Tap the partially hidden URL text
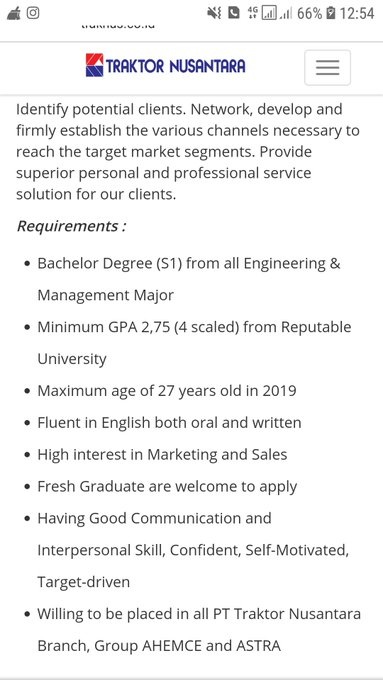This screenshot has width=383, height=680. [x=118, y=26]
